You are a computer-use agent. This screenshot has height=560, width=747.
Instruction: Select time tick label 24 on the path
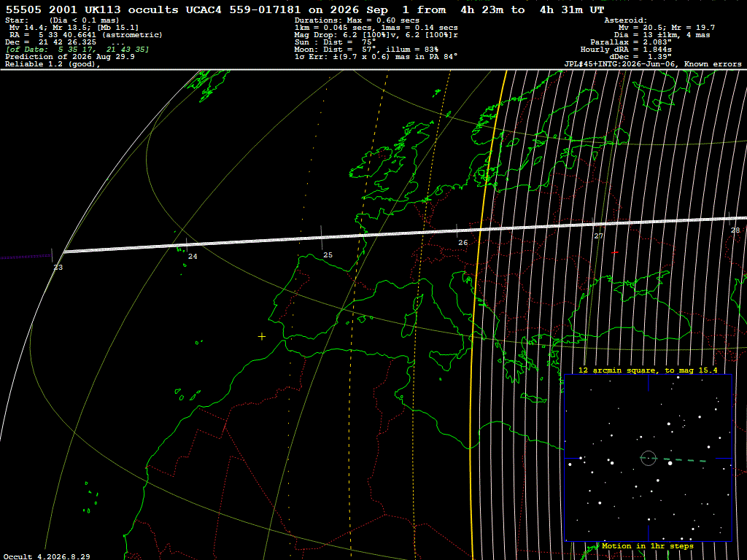(193, 256)
